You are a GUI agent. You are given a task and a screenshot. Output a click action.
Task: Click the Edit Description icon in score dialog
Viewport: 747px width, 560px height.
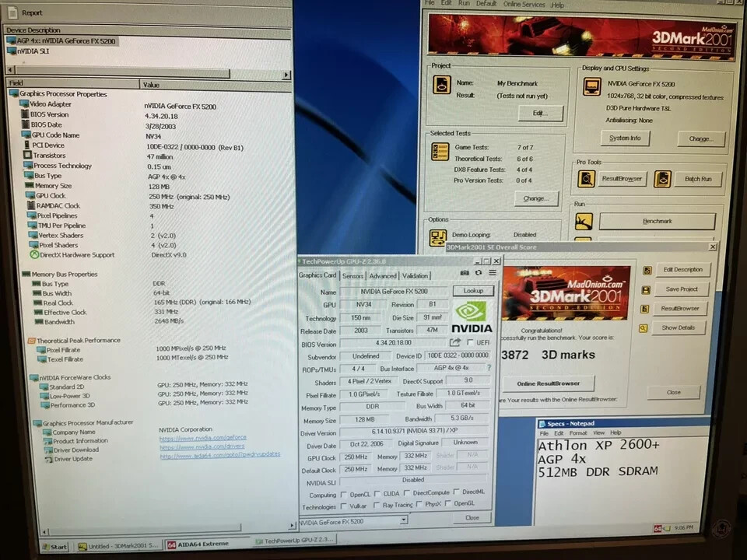(x=647, y=271)
